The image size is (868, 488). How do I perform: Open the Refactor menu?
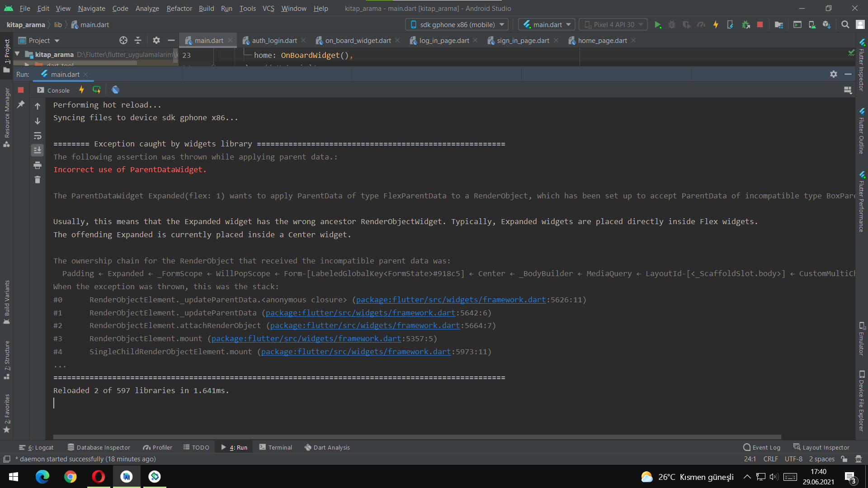(179, 8)
